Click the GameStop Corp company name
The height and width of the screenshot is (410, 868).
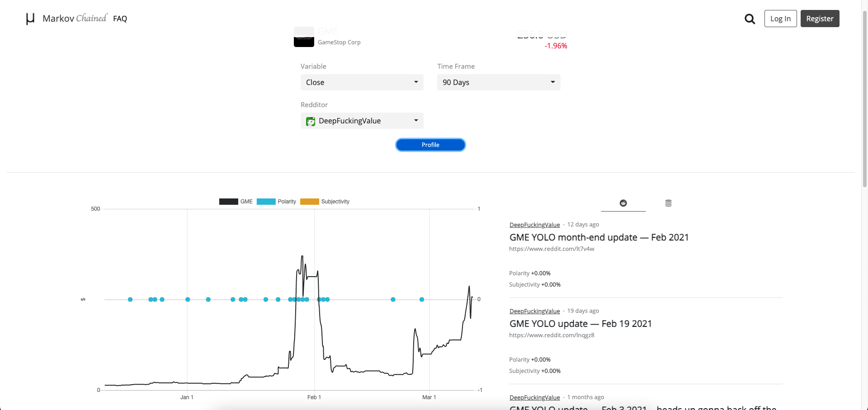pos(339,42)
